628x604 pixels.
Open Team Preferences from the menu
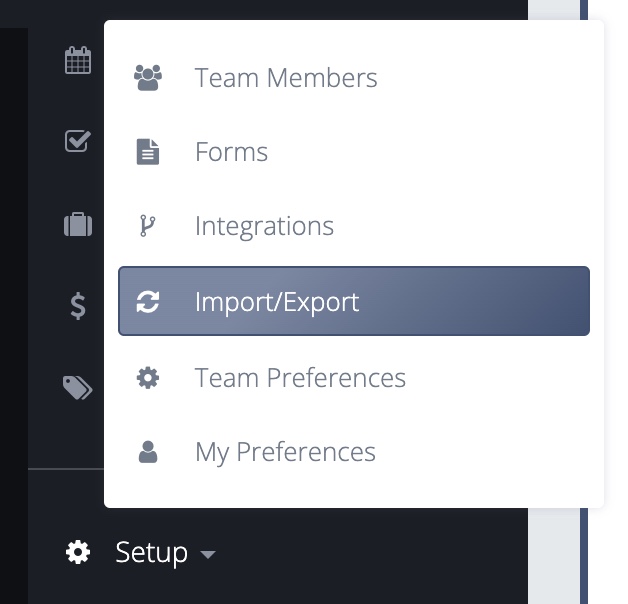click(x=354, y=378)
